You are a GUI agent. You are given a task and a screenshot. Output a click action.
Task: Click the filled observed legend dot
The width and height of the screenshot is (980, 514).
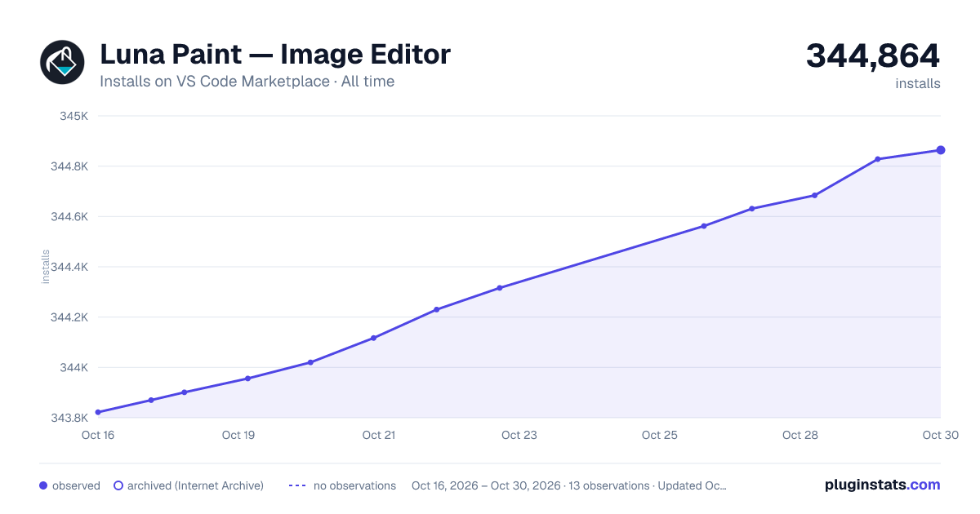pos(43,485)
